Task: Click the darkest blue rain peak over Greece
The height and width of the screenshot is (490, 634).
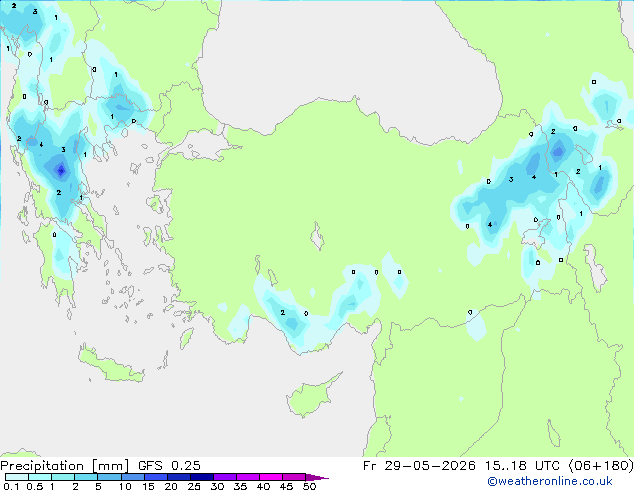Action: point(61,170)
